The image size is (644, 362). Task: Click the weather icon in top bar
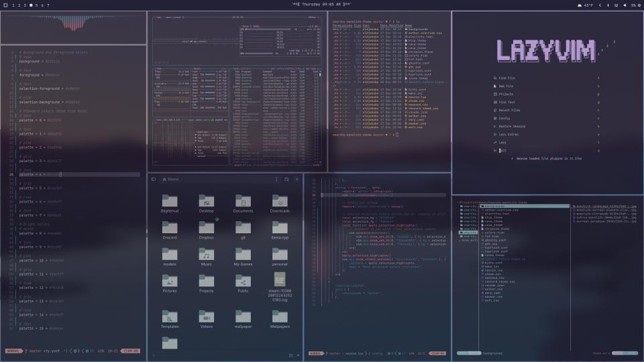coord(580,5)
